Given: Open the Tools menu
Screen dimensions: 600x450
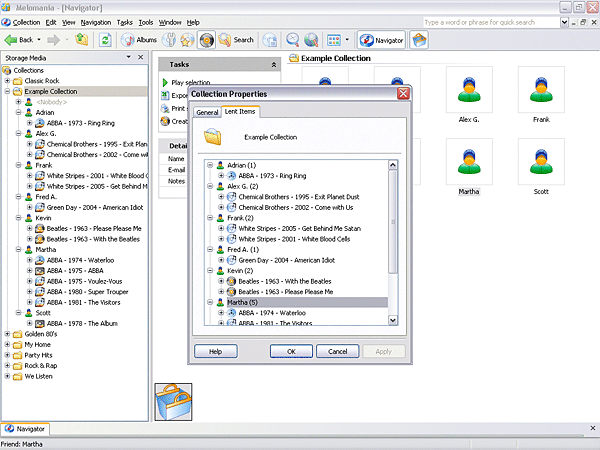Looking at the screenshot, I should click(x=146, y=21).
